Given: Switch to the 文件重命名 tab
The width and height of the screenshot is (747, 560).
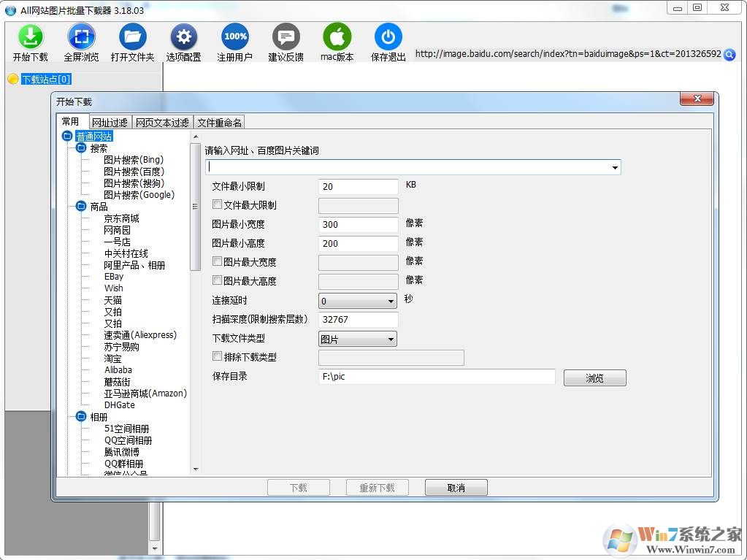Looking at the screenshot, I should (219, 122).
